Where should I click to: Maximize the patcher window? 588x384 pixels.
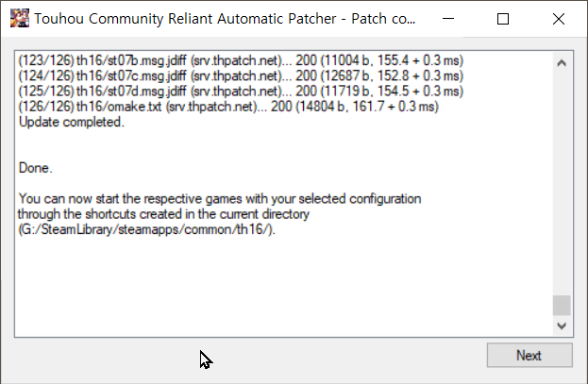(503, 19)
